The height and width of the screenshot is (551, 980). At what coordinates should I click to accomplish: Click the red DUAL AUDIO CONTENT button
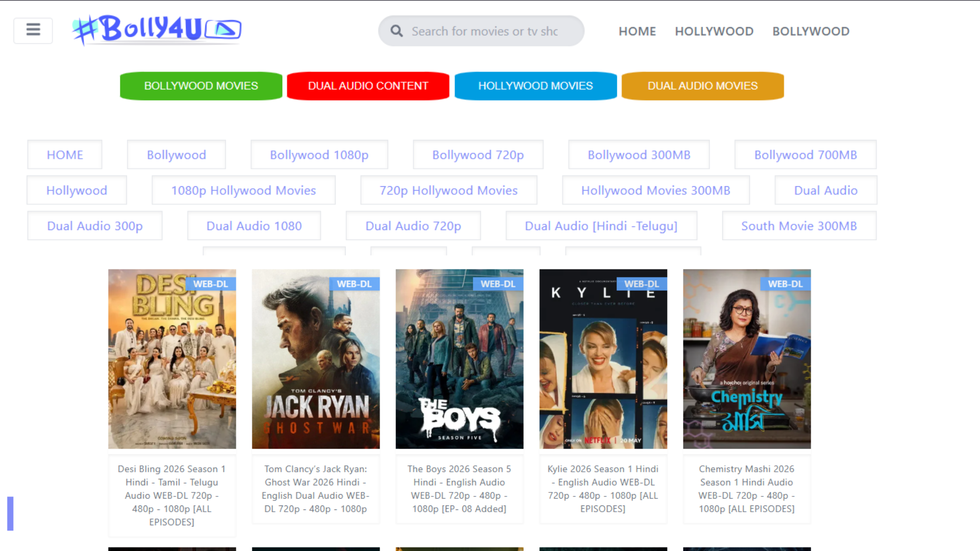[x=368, y=86]
